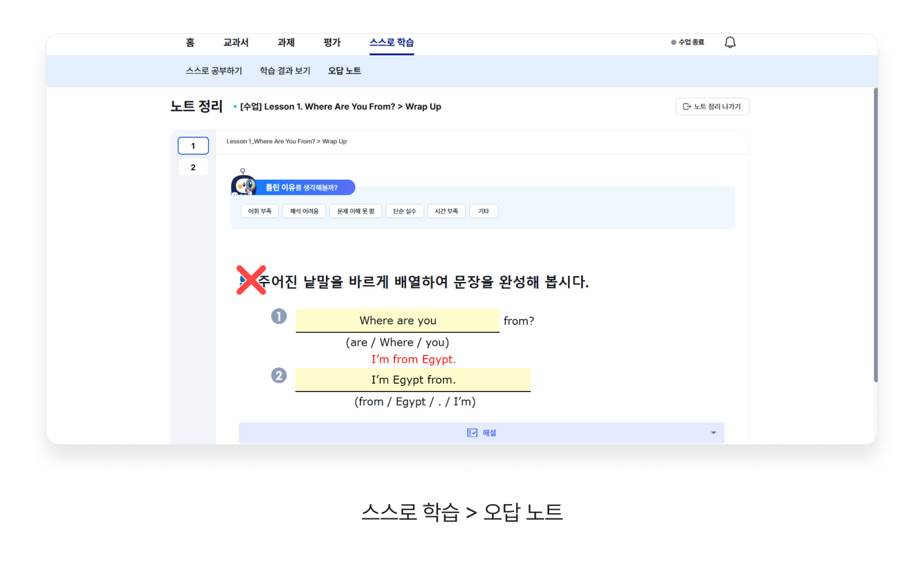Click the question number 1 circle badge
Viewport: 924px width, 562px height.
pos(279,316)
